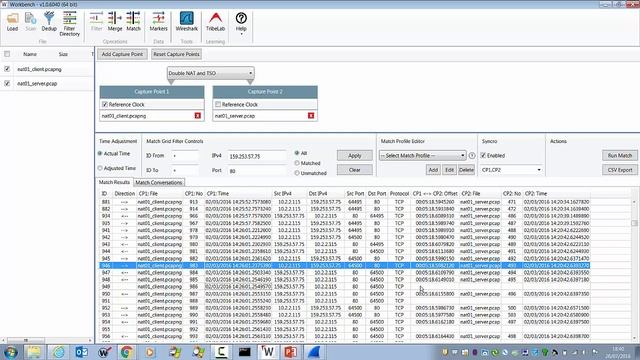Expand the Help icon dropdown arrow
This screenshot has width=640, height=360.
point(241,34)
